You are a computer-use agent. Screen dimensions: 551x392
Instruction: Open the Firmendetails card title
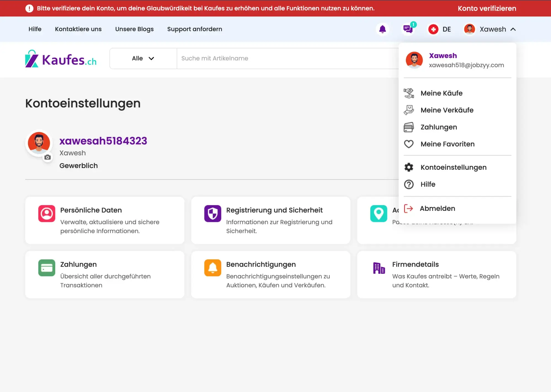(x=415, y=264)
